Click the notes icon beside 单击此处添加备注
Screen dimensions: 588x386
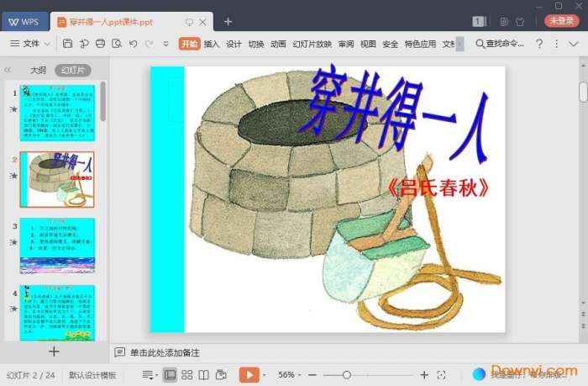click(x=119, y=352)
